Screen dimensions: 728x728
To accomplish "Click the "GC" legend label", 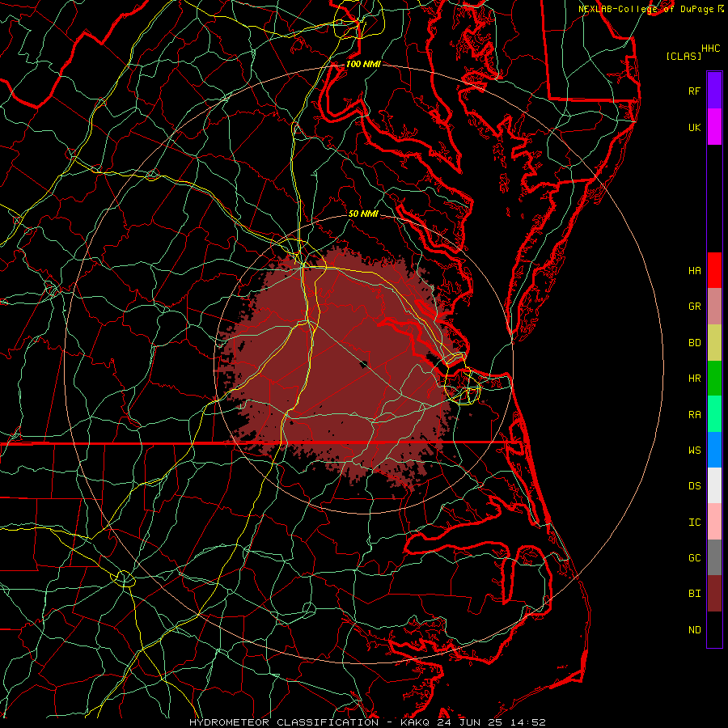I will [x=694, y=558].
